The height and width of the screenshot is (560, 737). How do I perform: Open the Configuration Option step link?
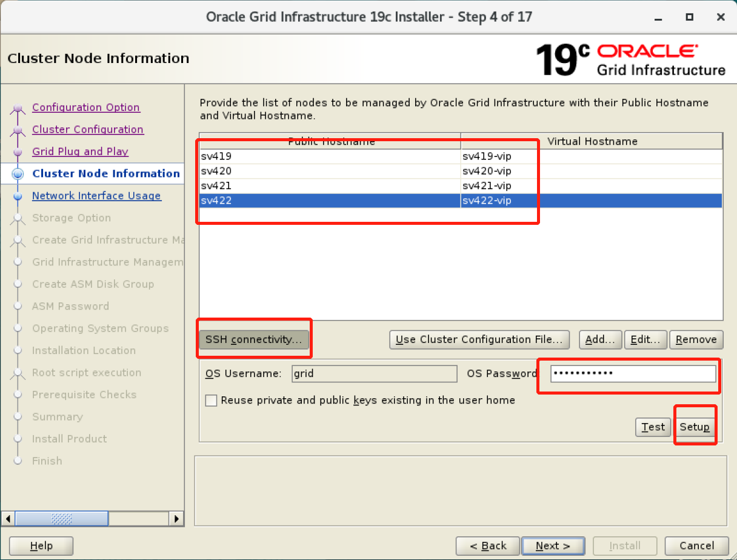pos(86,107)
